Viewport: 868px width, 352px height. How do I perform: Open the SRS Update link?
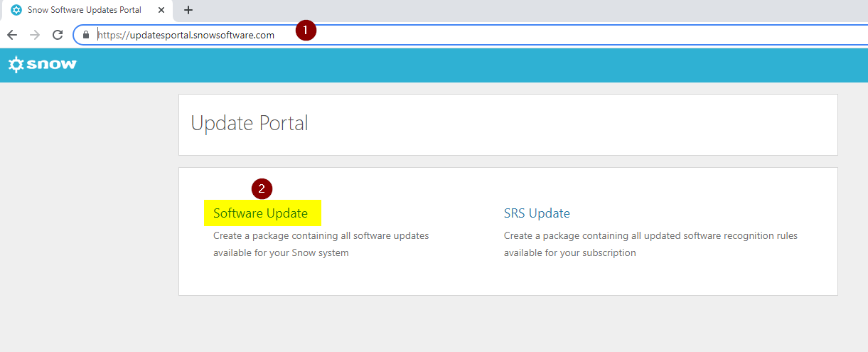click(537, 213)
